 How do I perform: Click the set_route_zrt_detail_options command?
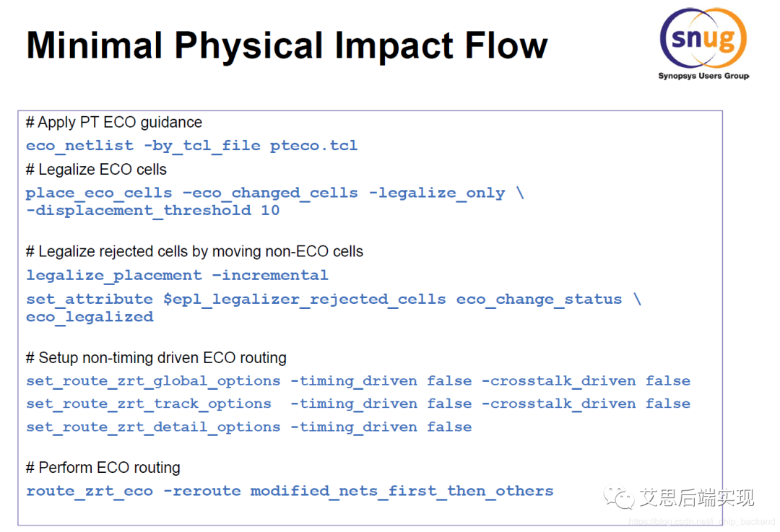pyautogui.click(x=248, y=427)
